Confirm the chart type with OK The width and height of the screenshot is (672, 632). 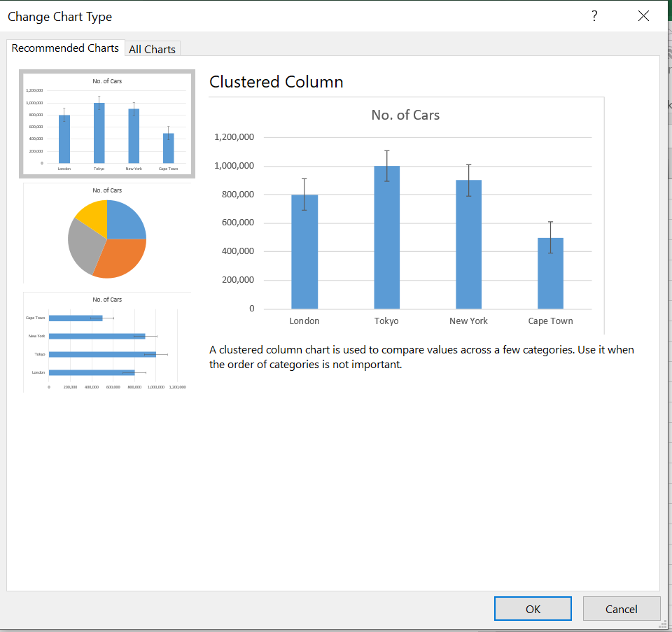point(533,609)
